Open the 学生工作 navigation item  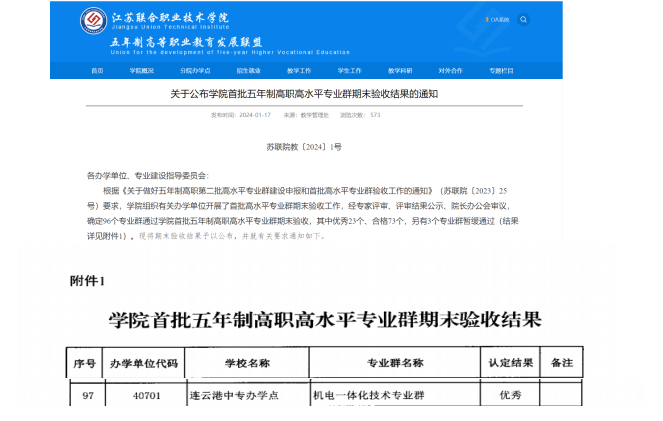tap(349, 71)
